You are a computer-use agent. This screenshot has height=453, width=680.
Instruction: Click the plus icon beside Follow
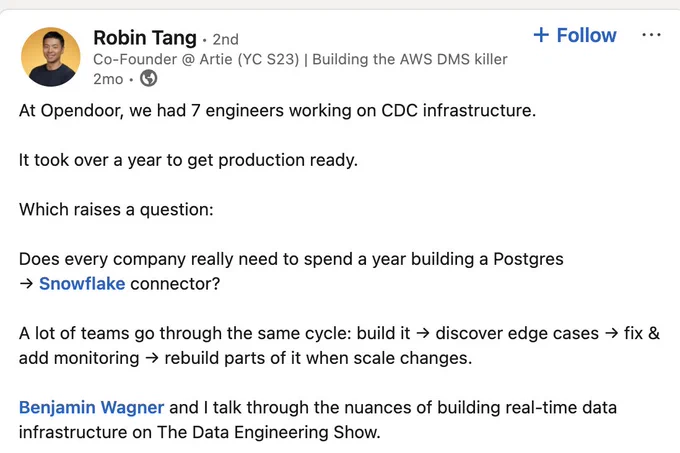coord(541,35)
